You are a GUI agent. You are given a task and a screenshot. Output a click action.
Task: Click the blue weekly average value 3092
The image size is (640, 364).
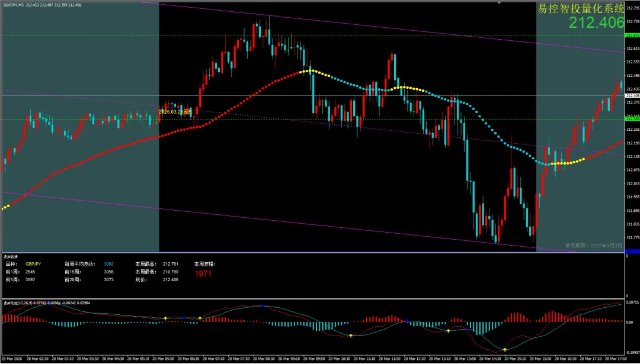[108, 264]
